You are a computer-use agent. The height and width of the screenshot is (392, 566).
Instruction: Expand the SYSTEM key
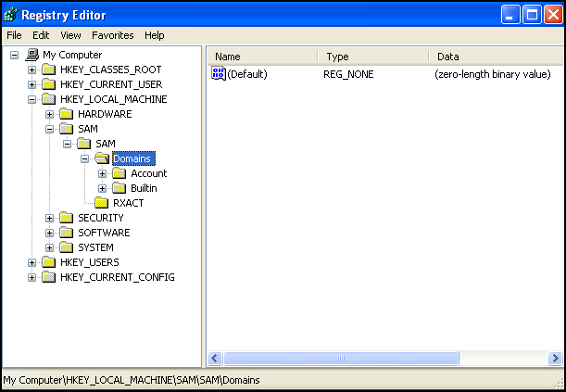pos(49,247)
